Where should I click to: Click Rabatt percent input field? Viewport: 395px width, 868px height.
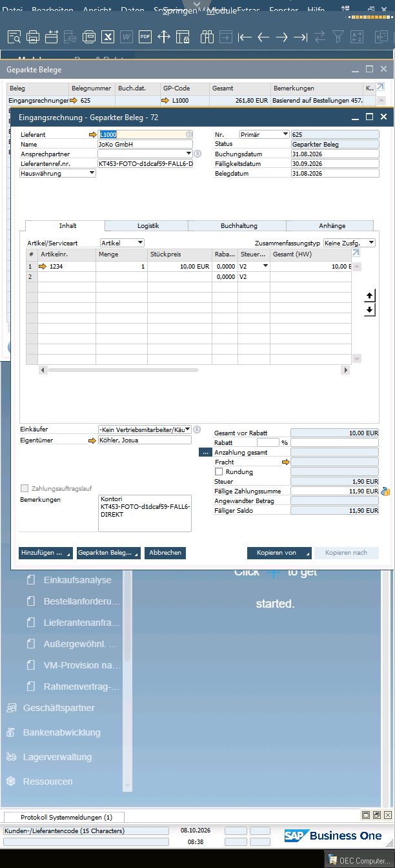[268, 443]
